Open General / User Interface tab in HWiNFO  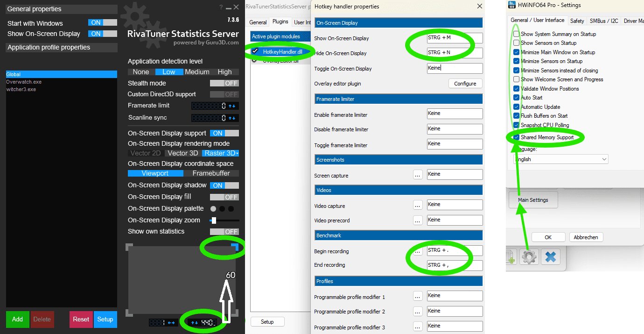pyautogui.click(x=538, y=20)
